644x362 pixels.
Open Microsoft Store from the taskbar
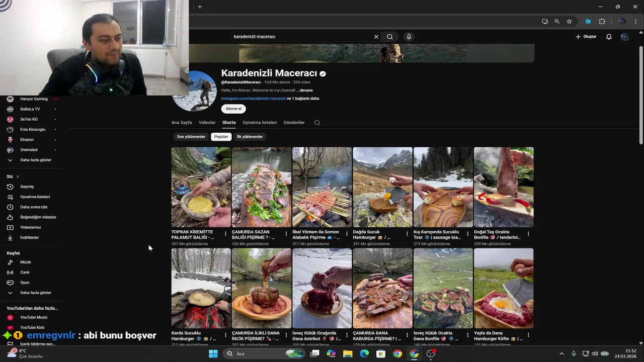(x=381, y=353)
